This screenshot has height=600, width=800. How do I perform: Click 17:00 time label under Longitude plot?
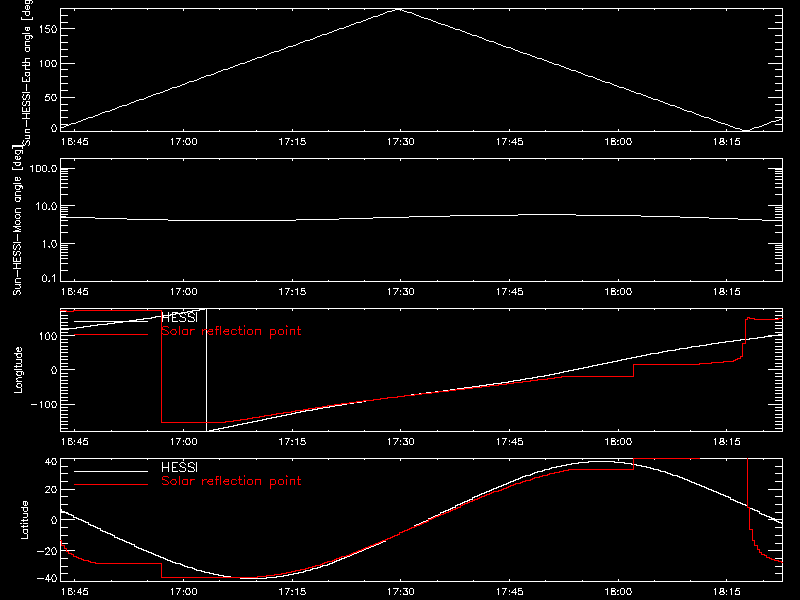point(183,442)
